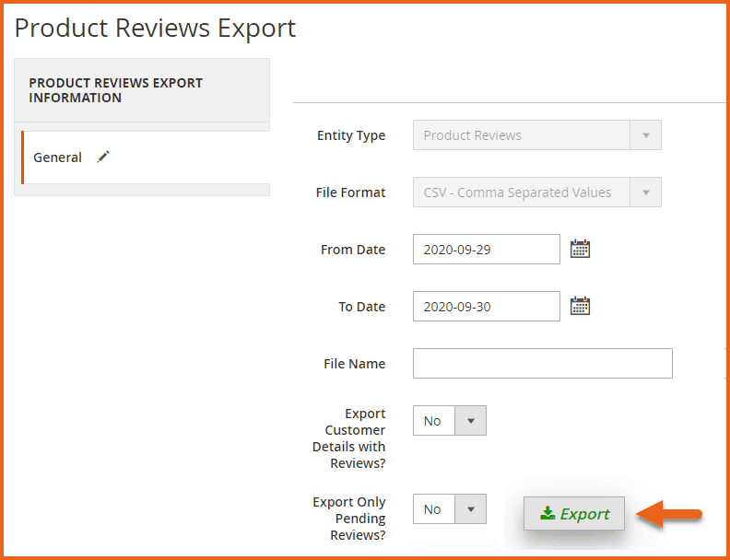Click the green Export button
The width and height of the screenshot is (730, 560).
(x=574, y=514)
